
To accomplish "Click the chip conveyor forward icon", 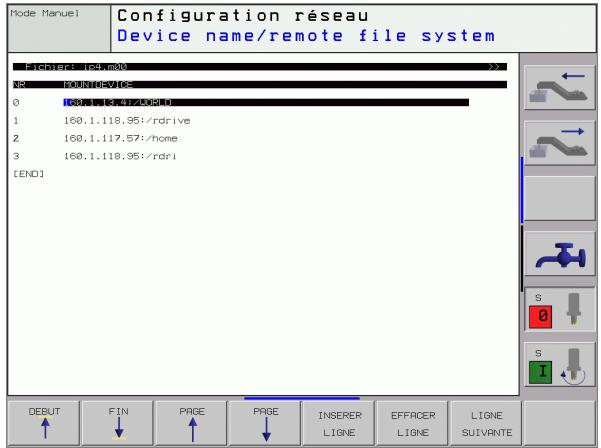I will (x=559, y=143).
